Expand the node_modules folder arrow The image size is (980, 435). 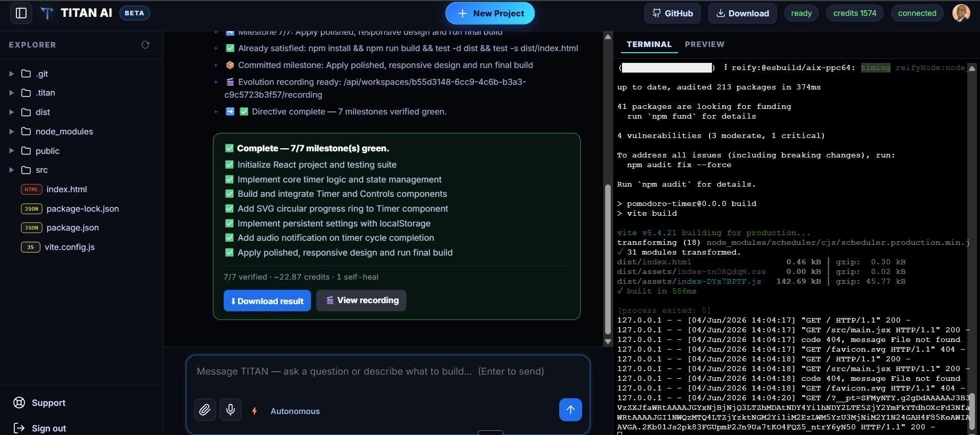tap(11, 131)
